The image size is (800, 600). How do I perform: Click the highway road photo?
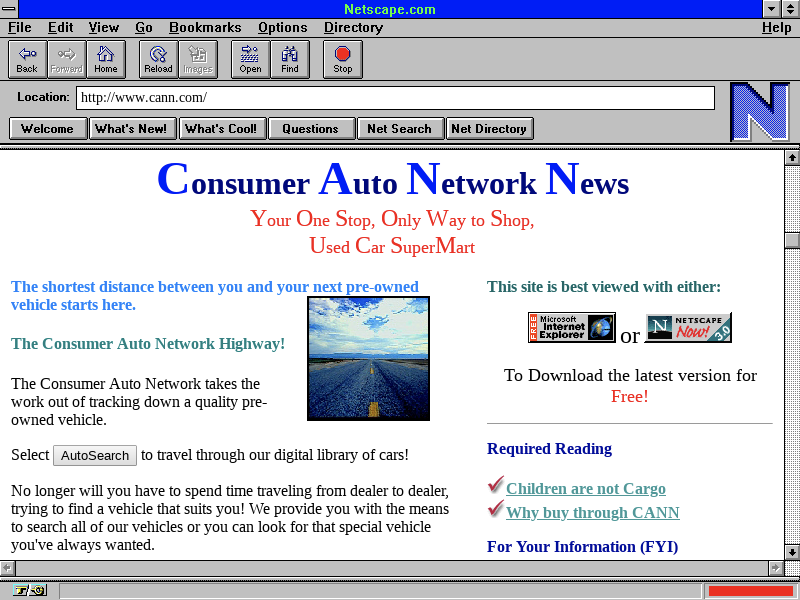tap(368, 358)
